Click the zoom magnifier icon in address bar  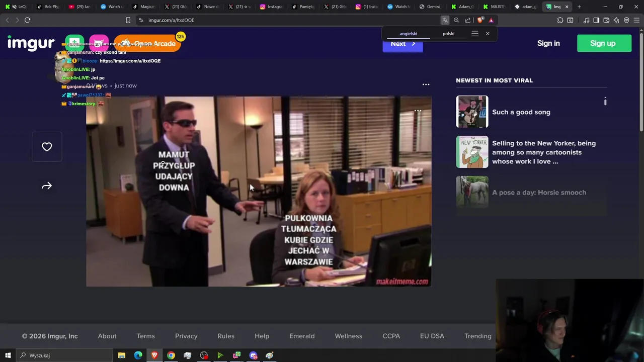coord(456,20)
